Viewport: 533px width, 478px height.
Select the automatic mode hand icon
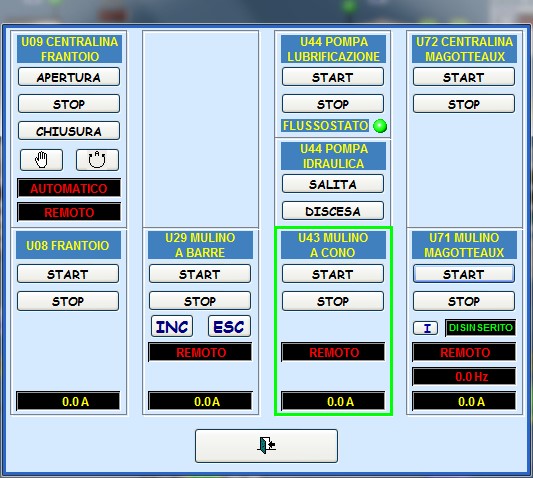point(97,160)
